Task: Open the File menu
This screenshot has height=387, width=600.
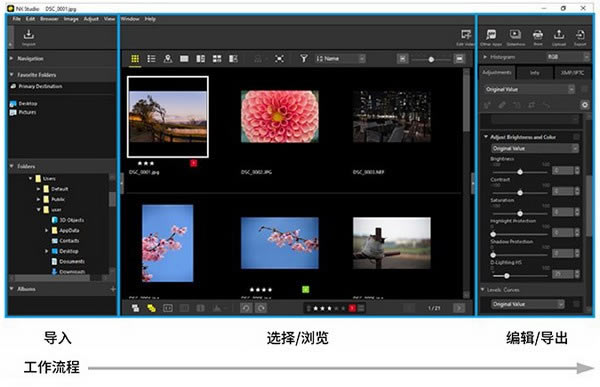Action: point(16,19)
